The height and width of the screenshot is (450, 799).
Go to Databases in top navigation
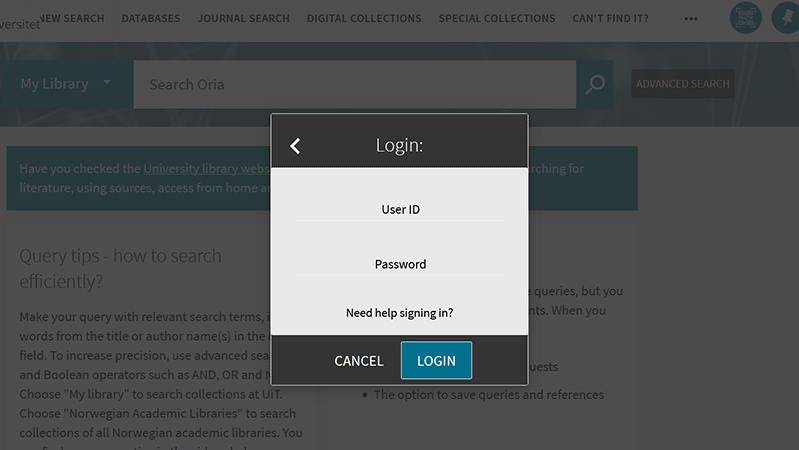tap(151, 18)
